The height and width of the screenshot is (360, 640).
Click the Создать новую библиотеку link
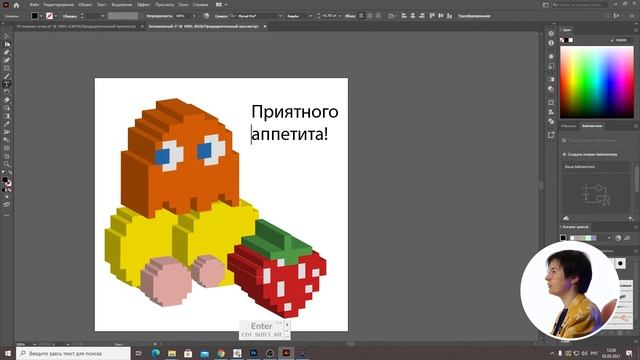[x=593, y=155]
